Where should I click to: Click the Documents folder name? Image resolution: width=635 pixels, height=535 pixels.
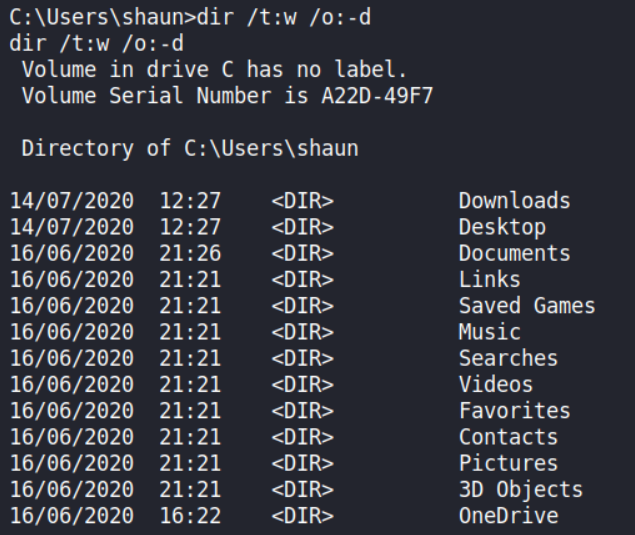point(514,253)
